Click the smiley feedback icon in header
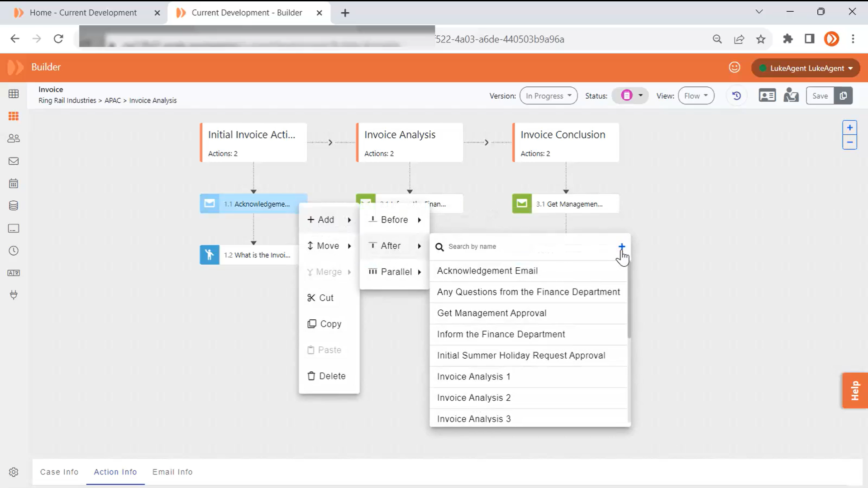Viewport: 868px width, 488px height. point(734,67)
